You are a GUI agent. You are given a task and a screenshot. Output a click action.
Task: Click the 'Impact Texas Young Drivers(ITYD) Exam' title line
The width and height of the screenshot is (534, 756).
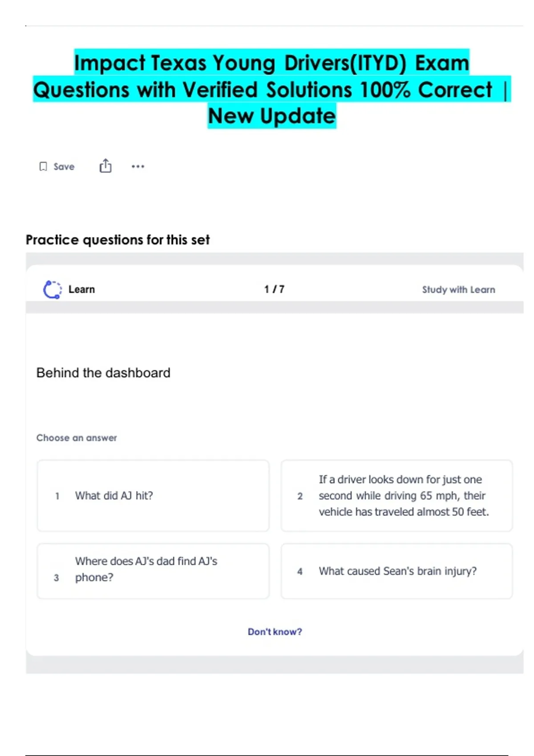[272, 63]
